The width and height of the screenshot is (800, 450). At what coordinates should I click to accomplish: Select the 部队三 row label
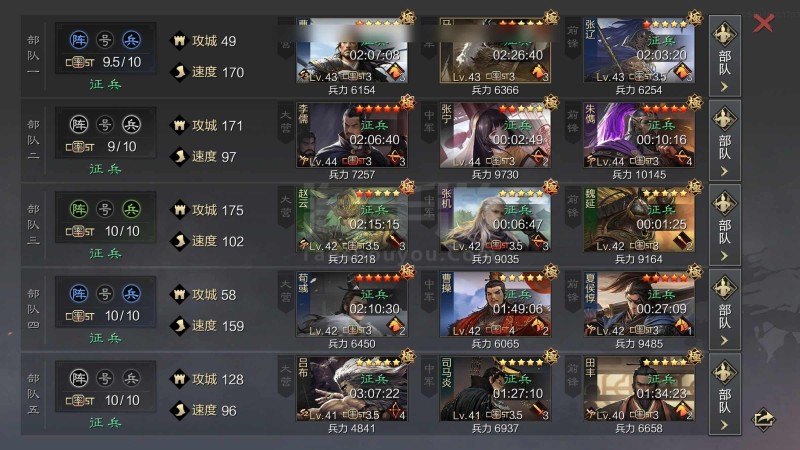pyautogui.click(x=33, y=225)
